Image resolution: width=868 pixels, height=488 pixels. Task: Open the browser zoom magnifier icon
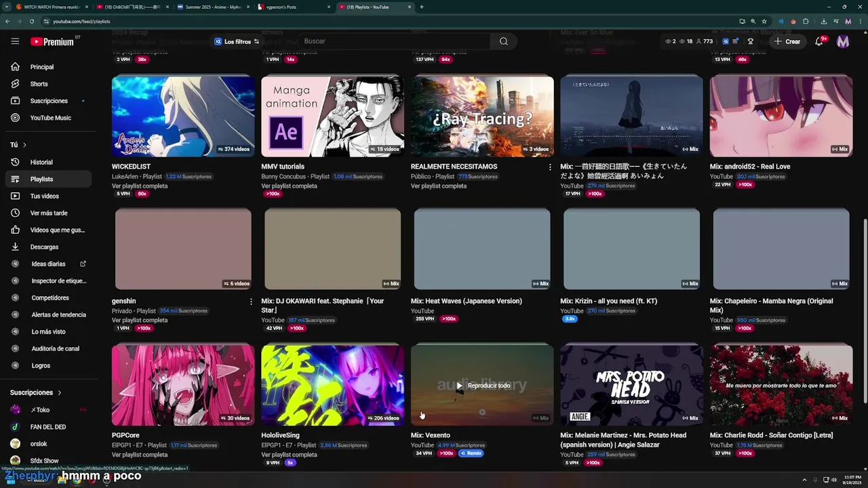(x=753, y=21)
